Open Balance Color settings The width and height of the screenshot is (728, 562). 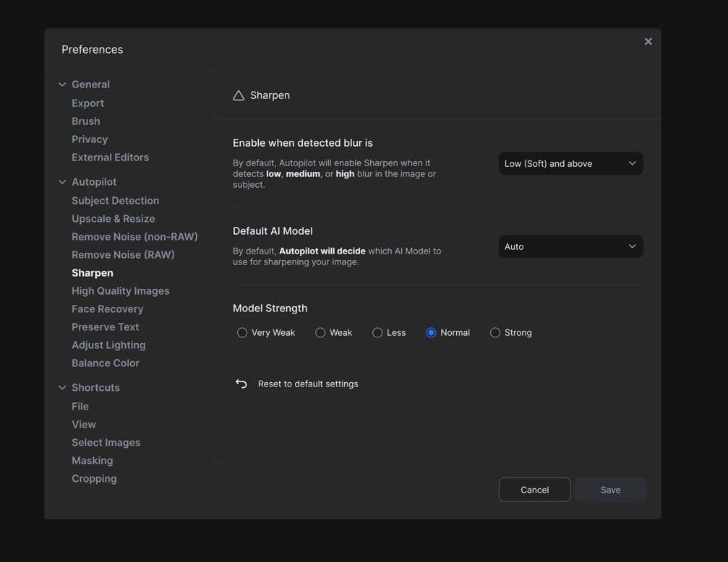pyautogui.click(x=106, y=363)
